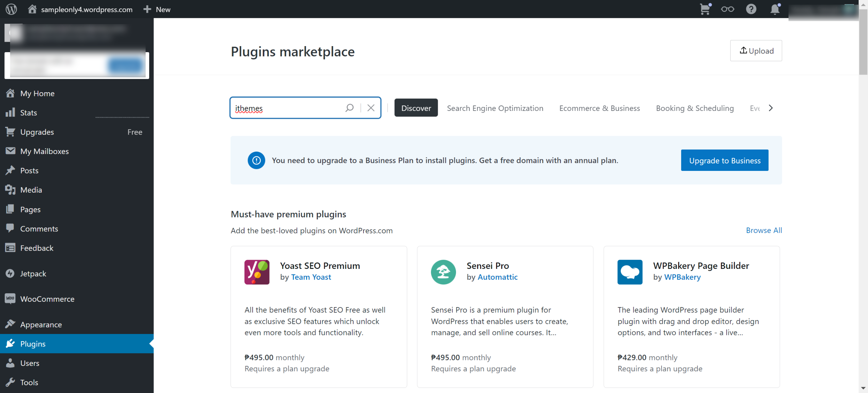Select Ecommerce & Business category
868x393 pixels.
[x=599, y=108]
